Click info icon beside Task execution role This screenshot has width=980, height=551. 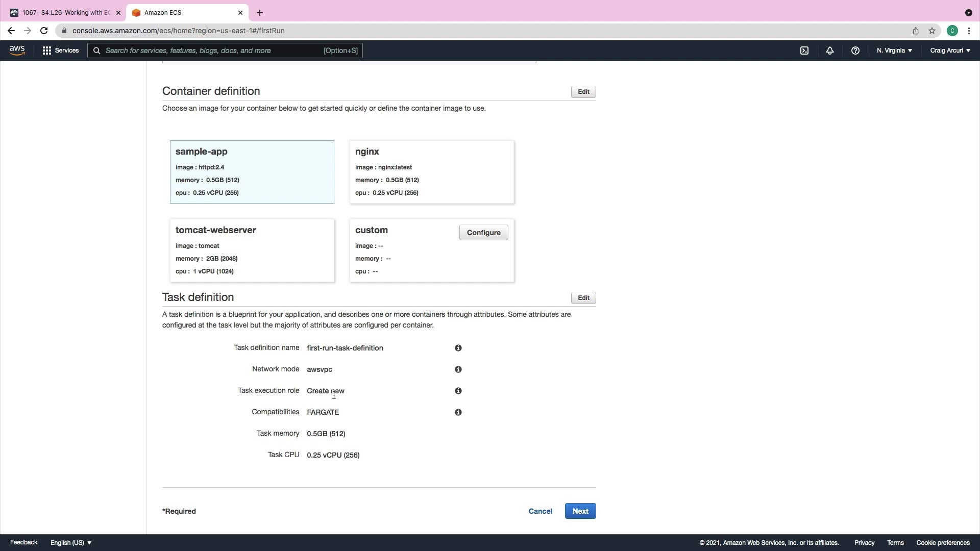pyautogui.click(x=458, y=391)
